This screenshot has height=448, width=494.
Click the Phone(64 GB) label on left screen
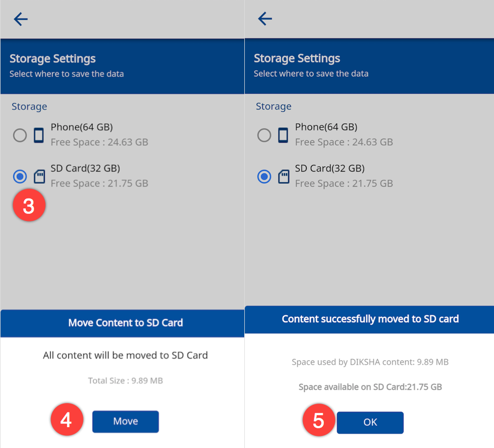click(82, 127)
